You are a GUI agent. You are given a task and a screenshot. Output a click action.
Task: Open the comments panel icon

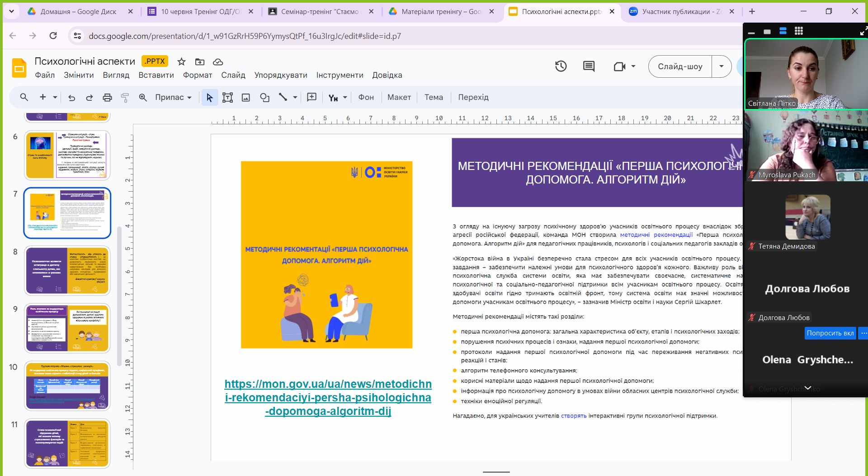click(589, 66)
